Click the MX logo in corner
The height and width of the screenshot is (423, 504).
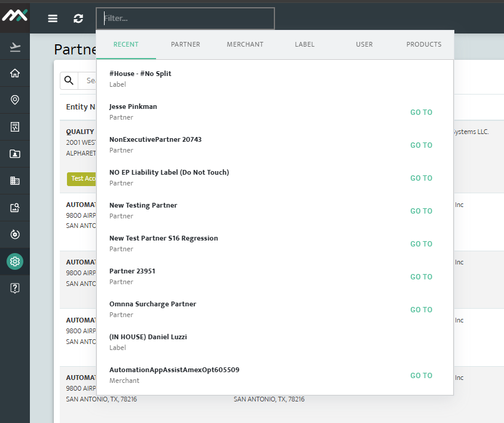tap(15, 15)
